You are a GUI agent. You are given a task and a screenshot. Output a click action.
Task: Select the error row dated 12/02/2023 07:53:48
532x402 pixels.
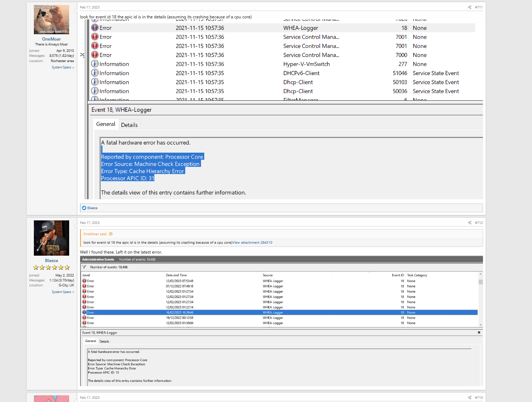click(279, 281)
